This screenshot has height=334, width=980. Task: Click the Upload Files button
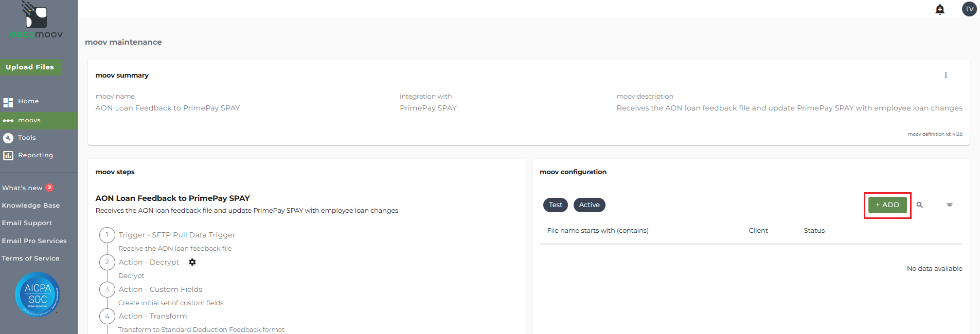[x=30, y=67]
